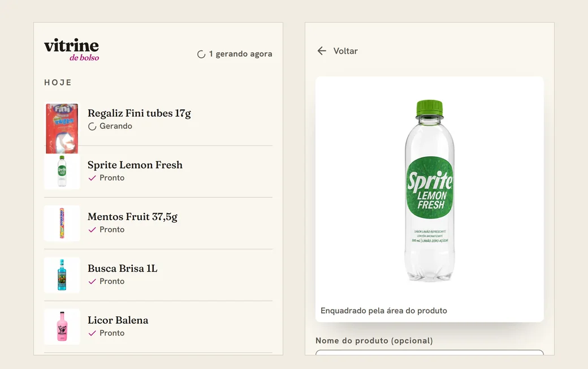588x369 pixels.
Task: Open the pink Licor Balena bottle thumbnail
Action: coord(62,327)
